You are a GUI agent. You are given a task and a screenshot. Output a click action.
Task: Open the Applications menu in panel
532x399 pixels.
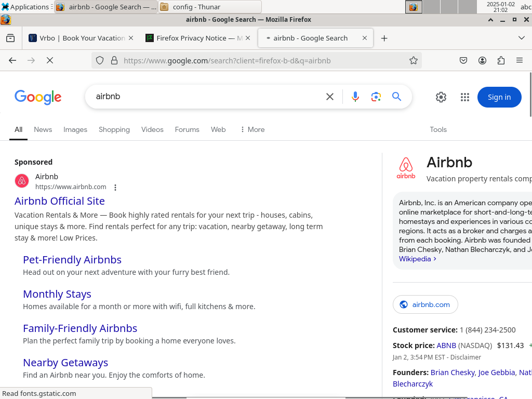point(26,7)
